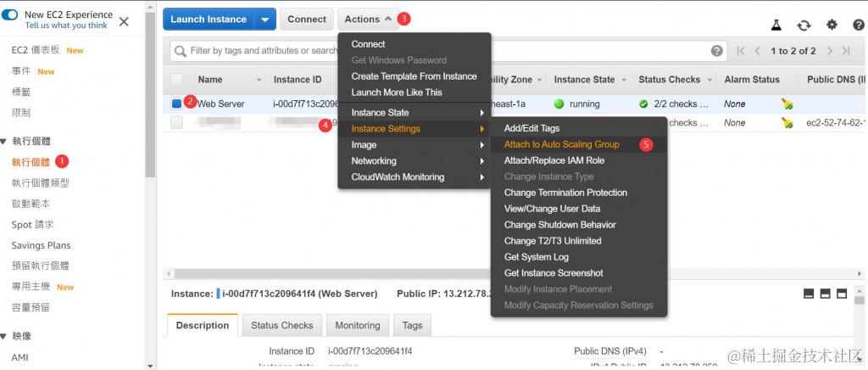Expand the Instance State submenu

pyautogui.click(x=415, y=112)
